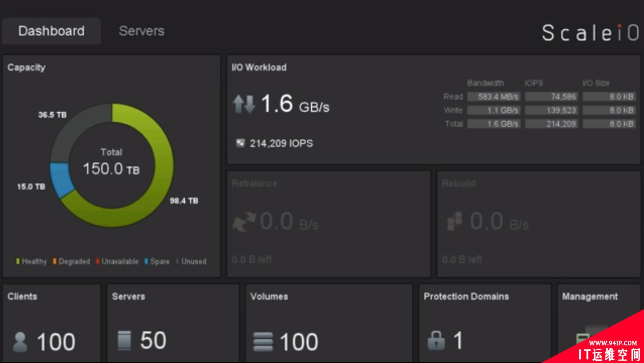Open the Protection Domains tile heading
The width and height of the screenshot is (644, 363).
point(466,296)
